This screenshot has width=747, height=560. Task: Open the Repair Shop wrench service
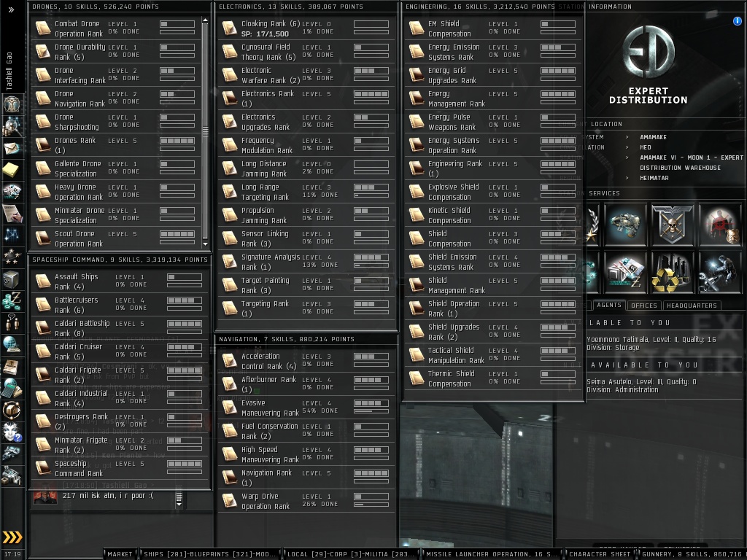point(720,273)
